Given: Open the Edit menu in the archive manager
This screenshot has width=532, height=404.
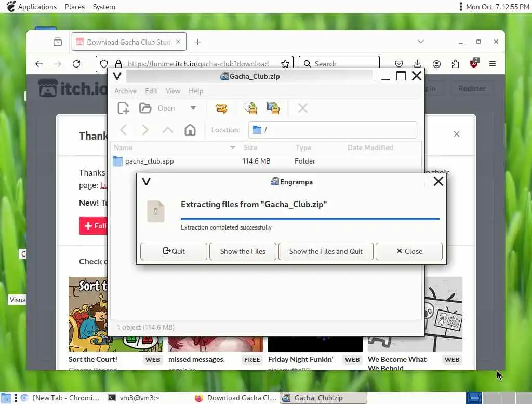Looking at the screenshot, I should pos(151,91).
